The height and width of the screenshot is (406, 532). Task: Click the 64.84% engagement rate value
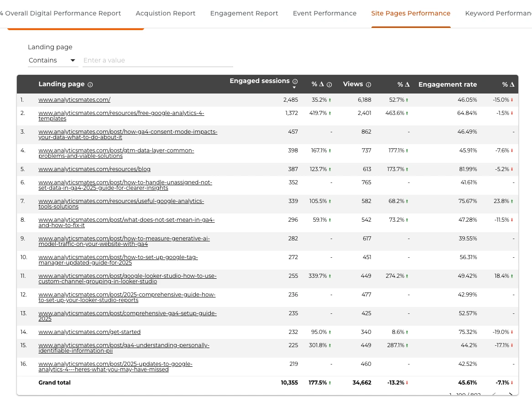(467, 113)
